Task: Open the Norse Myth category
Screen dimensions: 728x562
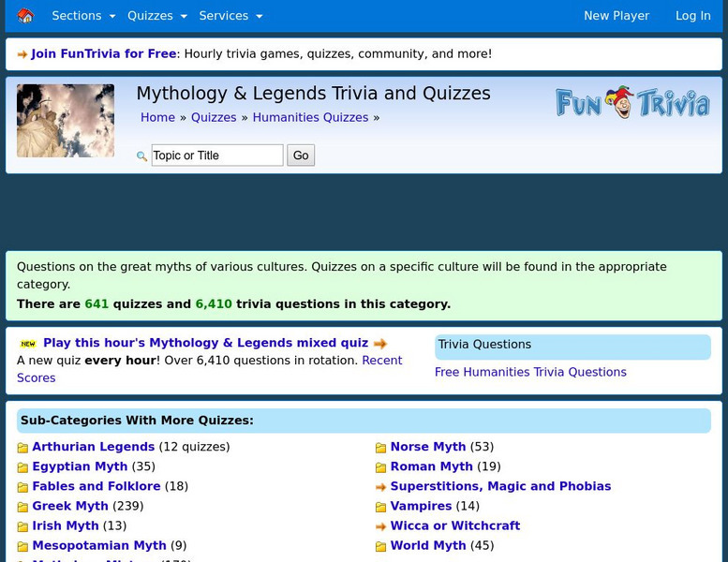Action: 428,447
